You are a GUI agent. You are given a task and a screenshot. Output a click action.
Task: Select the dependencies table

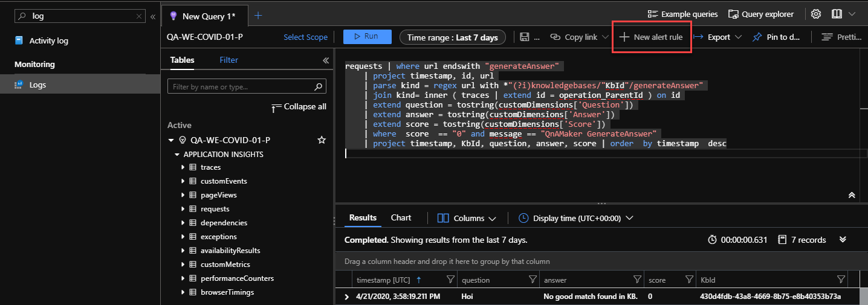tap(224, 223)
